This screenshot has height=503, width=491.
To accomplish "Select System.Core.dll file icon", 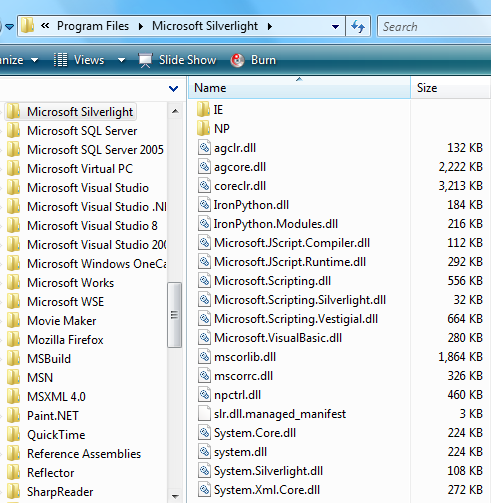I will pyautogui.click(x=204, y=433).
